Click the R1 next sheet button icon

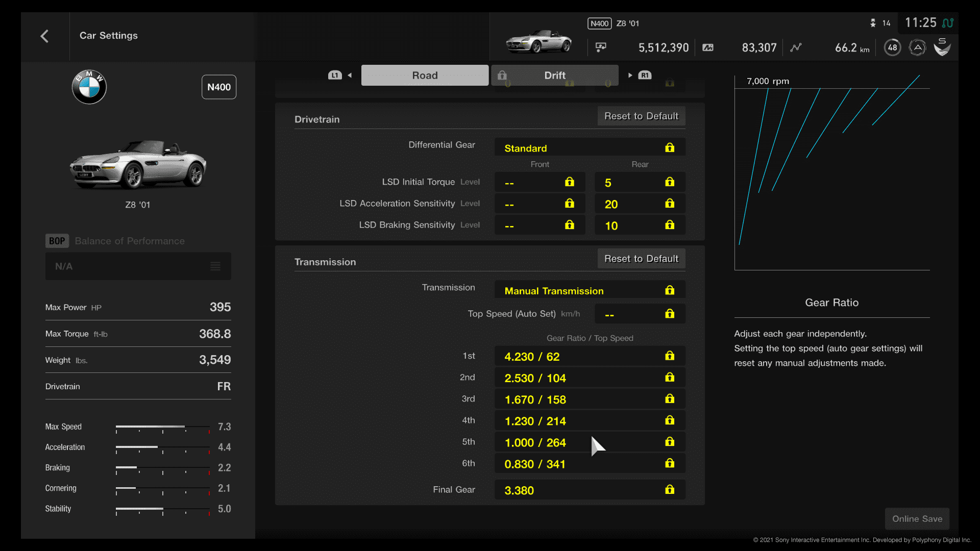pyautogui.click(x=645, y=76)
